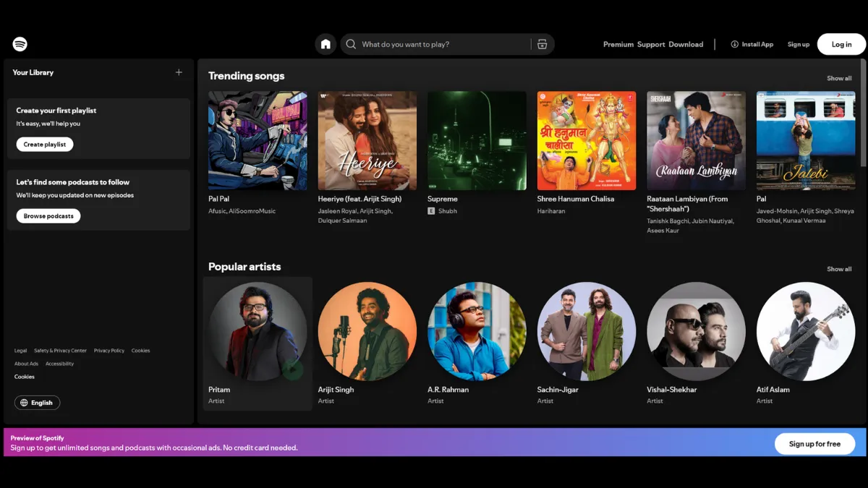Open the English language selector
Viewport: 868px width, 488px height.
[x=37, y=403]
